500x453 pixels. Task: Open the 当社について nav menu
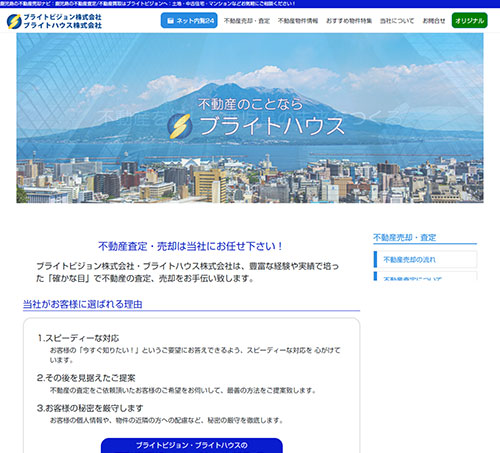point(397,21)
